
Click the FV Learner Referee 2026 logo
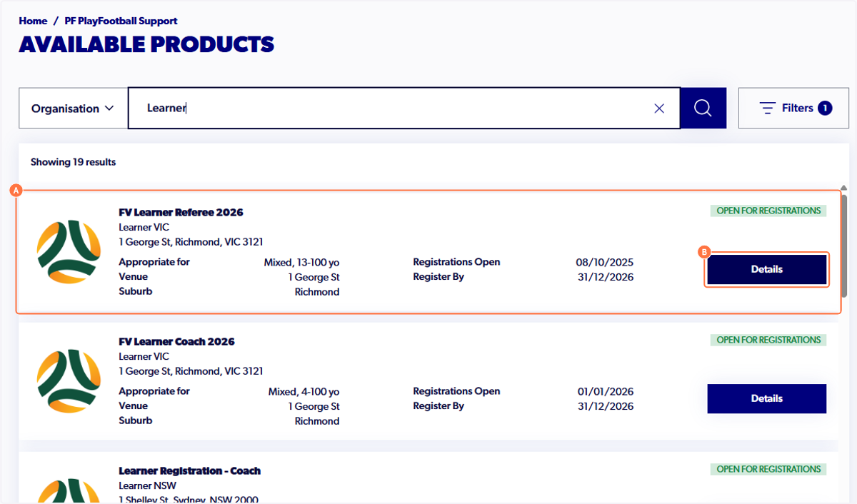coord(69,252)
